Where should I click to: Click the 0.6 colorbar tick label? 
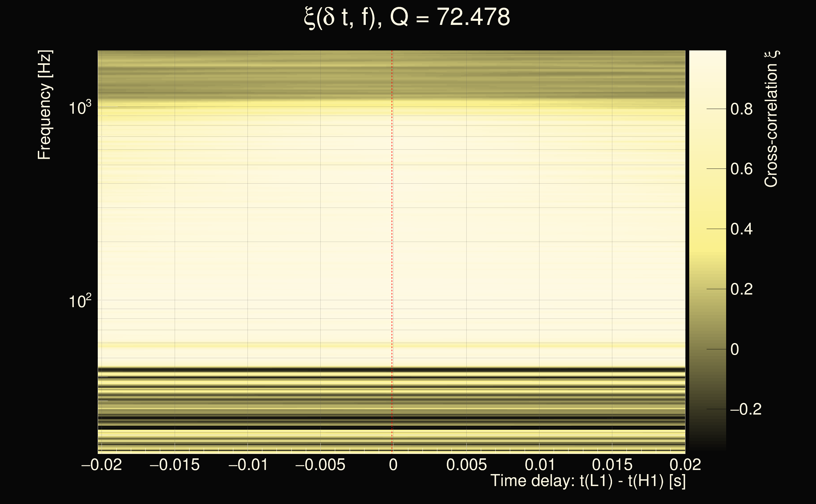741,169
